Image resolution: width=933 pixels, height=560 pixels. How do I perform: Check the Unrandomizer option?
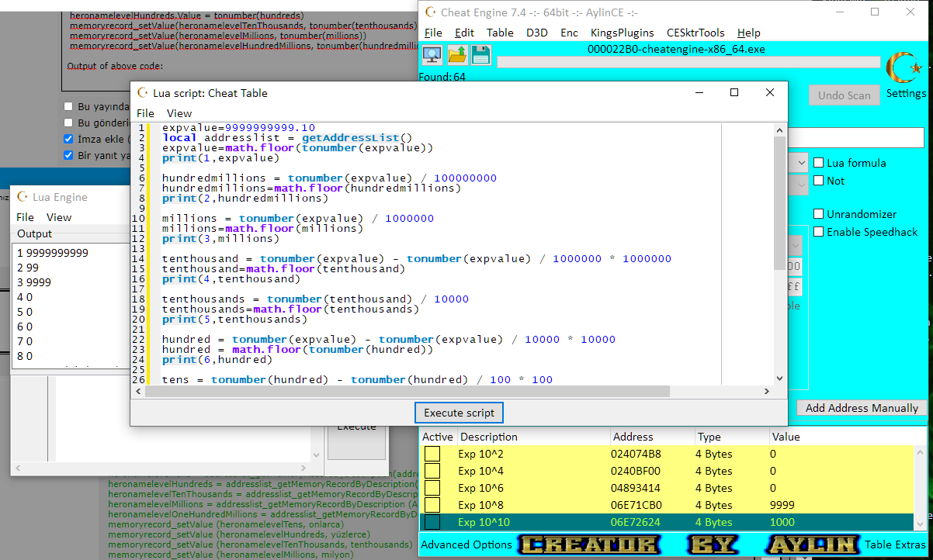click(x=819, y=214)
